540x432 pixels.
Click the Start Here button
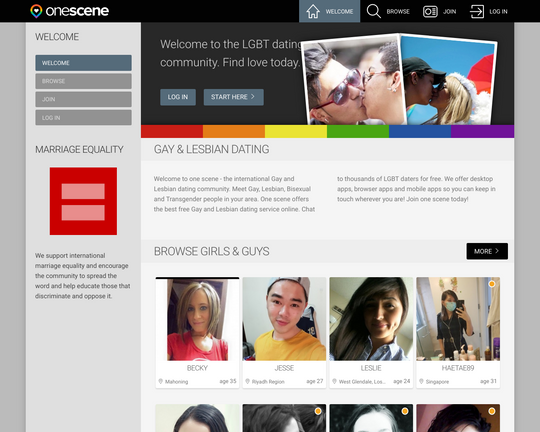click(x=233, y=97)
